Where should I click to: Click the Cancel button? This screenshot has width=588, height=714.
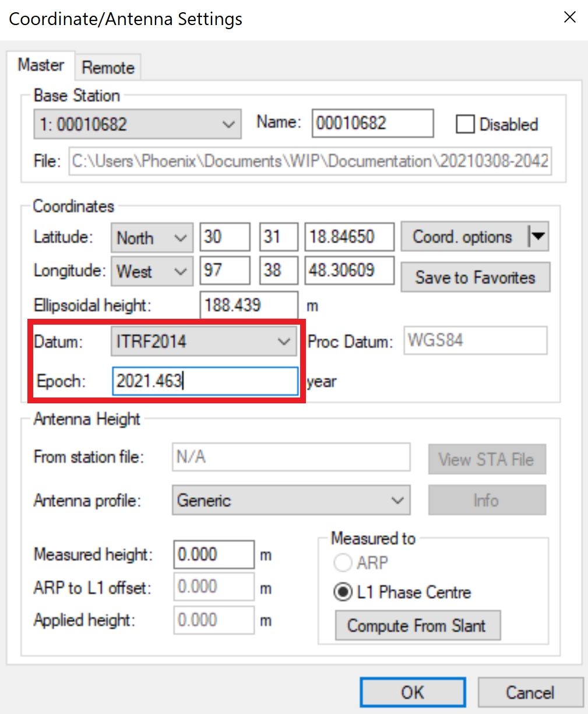click(530, 692)
